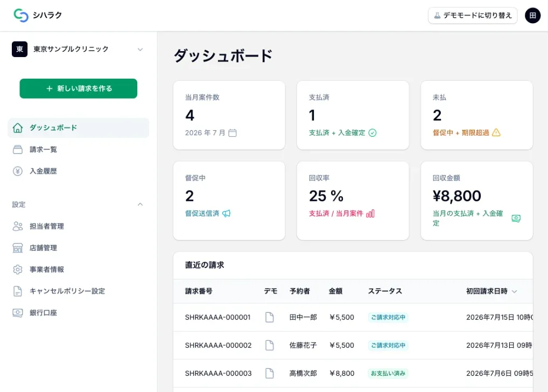Click the people icon beside 担当者管理

17,226
